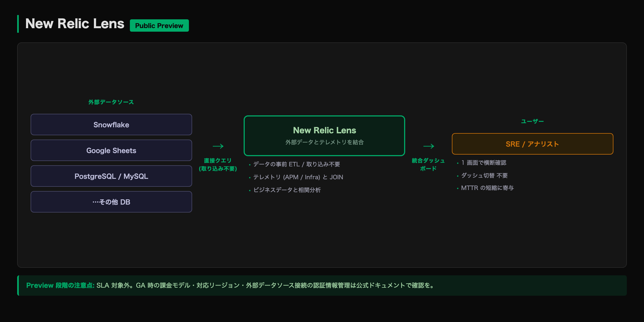Click the Preview 段階の注意点 note

[x=322, y=286]
